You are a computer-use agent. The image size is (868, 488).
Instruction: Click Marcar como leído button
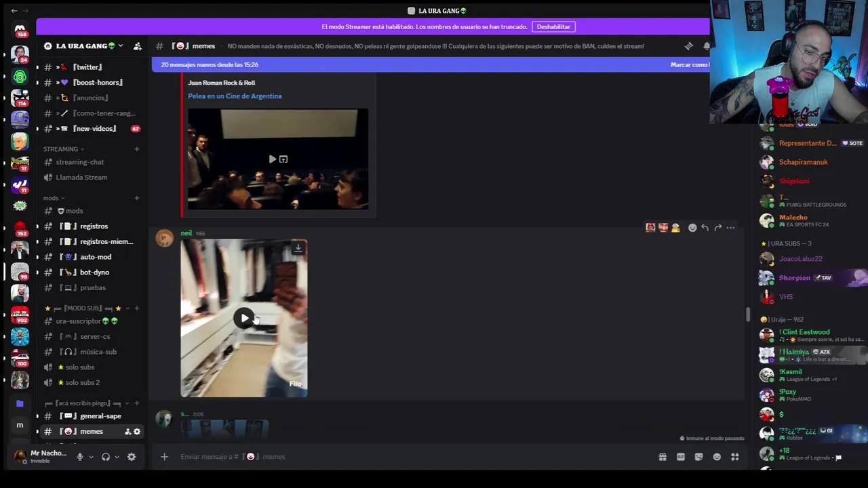(690, 64)
